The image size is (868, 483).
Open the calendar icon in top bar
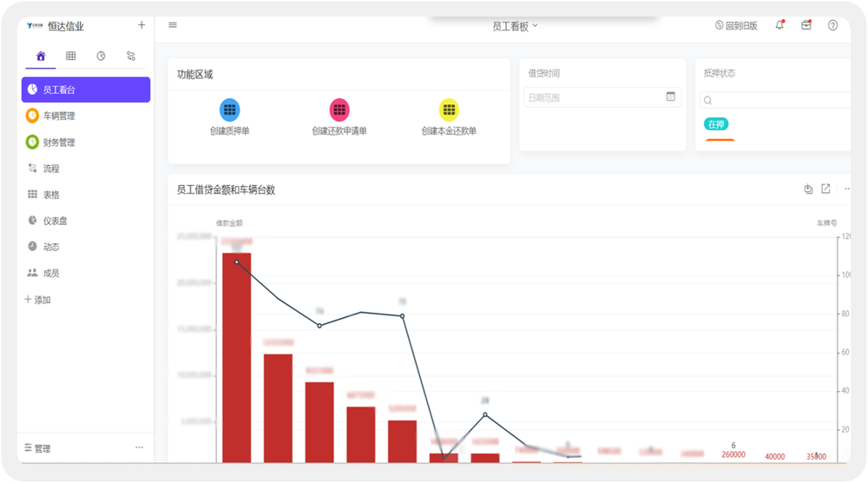click(x=806, y=25)
